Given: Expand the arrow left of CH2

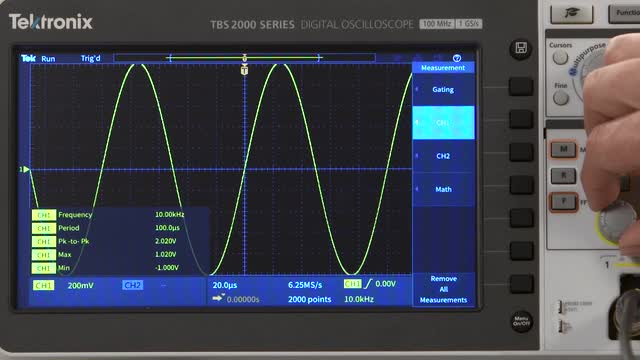Looking at the screenshot, I should coord(417,156).
